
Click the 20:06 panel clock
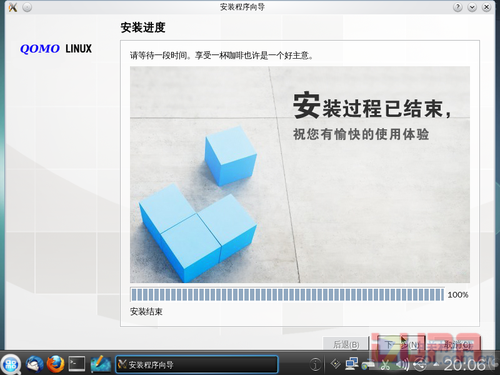pyautogui.click(x=465, y=365)
